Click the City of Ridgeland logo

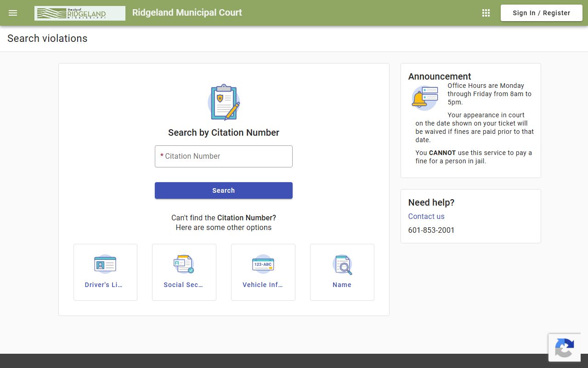tap(80, 13)
